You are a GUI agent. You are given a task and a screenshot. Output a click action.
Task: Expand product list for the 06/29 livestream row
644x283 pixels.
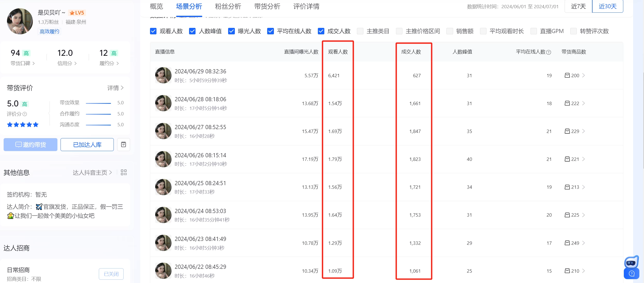[x=583, y=75]
